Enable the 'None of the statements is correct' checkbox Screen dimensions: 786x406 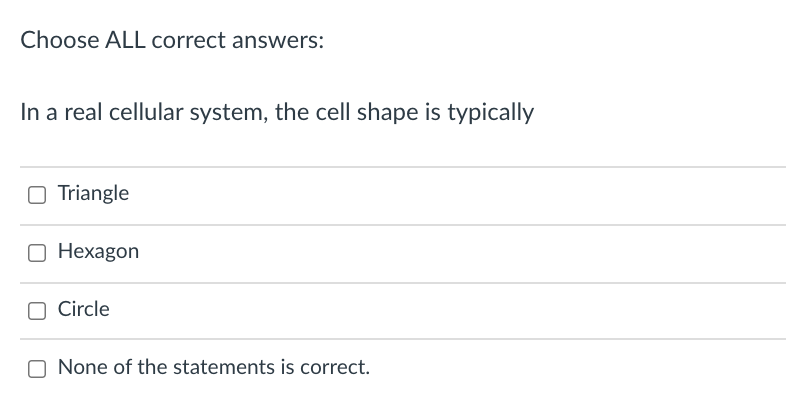coord(37,369)
